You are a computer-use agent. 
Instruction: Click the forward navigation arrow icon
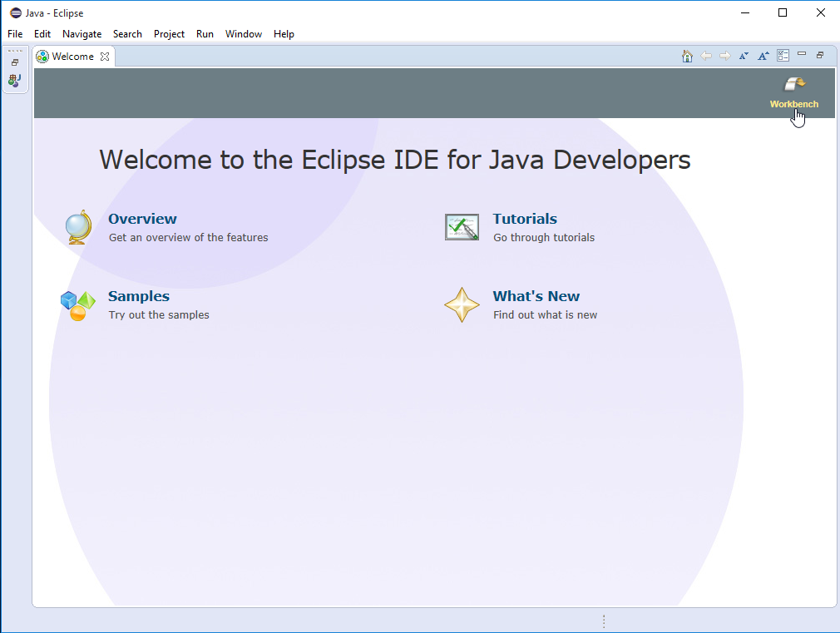pyautogui.click(x=724, y=55)
